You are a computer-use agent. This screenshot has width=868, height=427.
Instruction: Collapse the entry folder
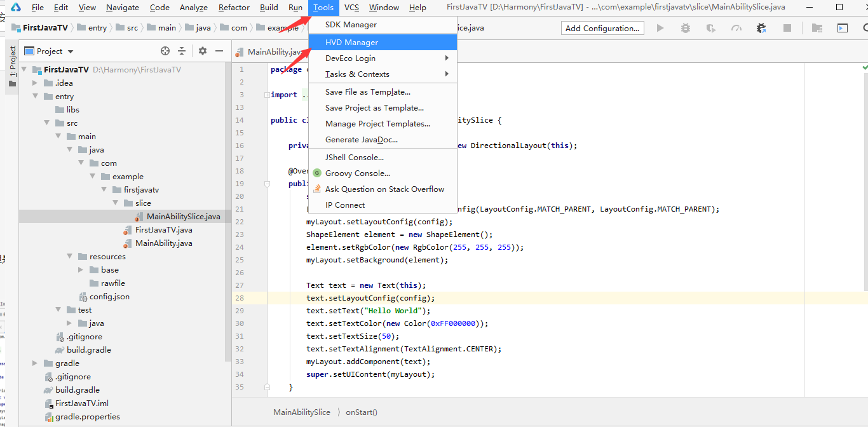click(35, 97)
